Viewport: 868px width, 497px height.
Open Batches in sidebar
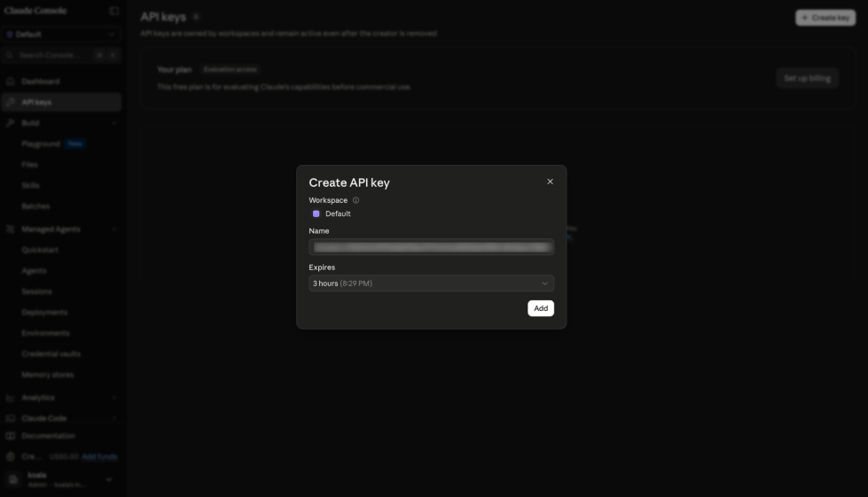[x=35, y=206]
